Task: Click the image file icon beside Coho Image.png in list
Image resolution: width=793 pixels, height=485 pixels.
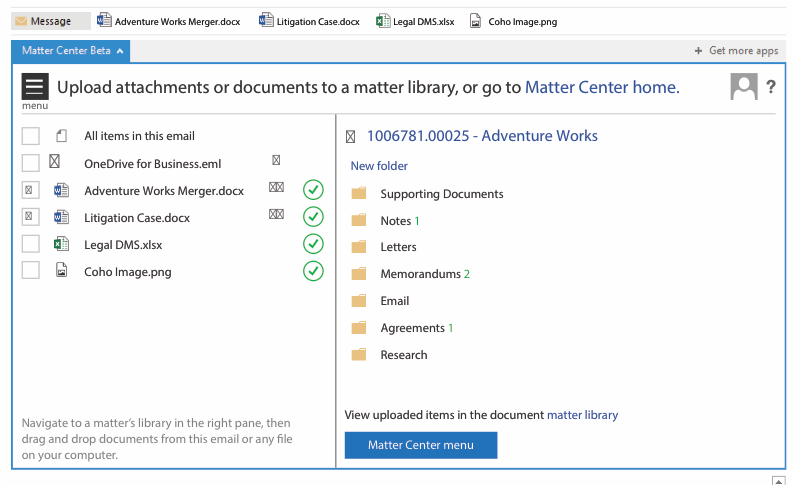Action: [x=62, y=271]
